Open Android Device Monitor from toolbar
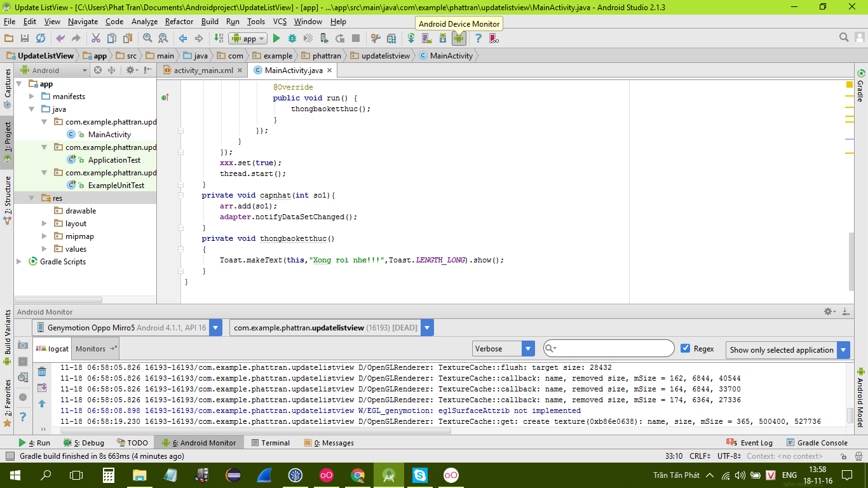Screen dimensions: 868x488 coord(458,39)
